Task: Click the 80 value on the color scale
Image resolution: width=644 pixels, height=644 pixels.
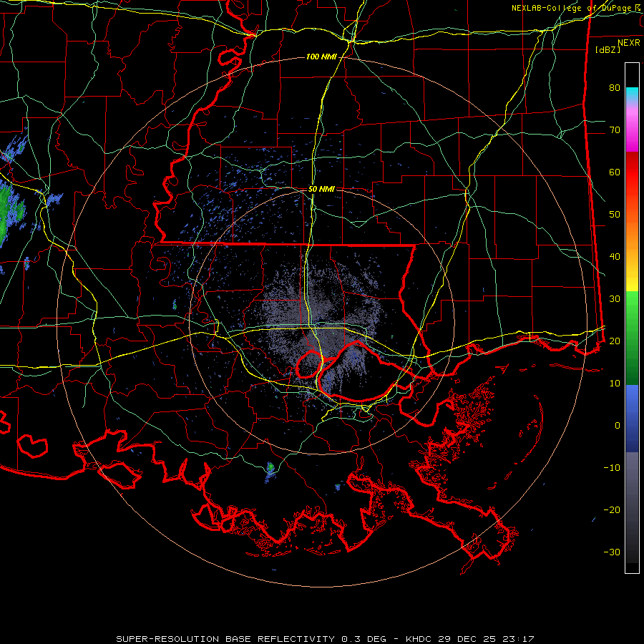Action: 615,88
